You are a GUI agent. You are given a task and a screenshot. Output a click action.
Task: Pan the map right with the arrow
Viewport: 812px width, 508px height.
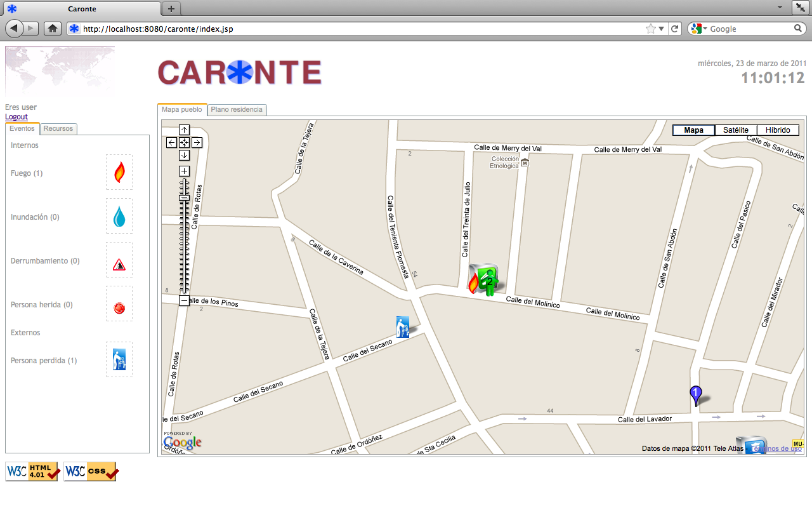pyautogui.click(x=197, y=142)
